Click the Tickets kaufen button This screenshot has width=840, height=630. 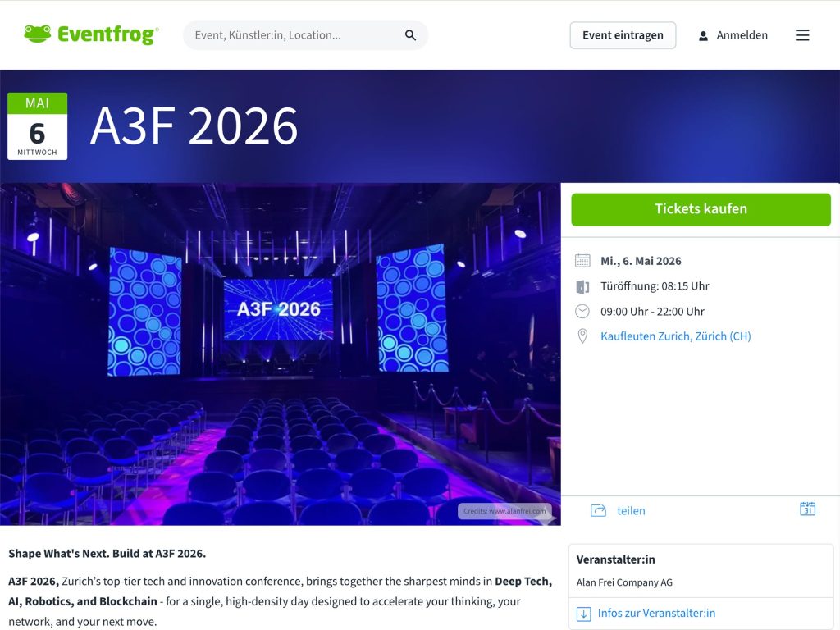[701, 209]
